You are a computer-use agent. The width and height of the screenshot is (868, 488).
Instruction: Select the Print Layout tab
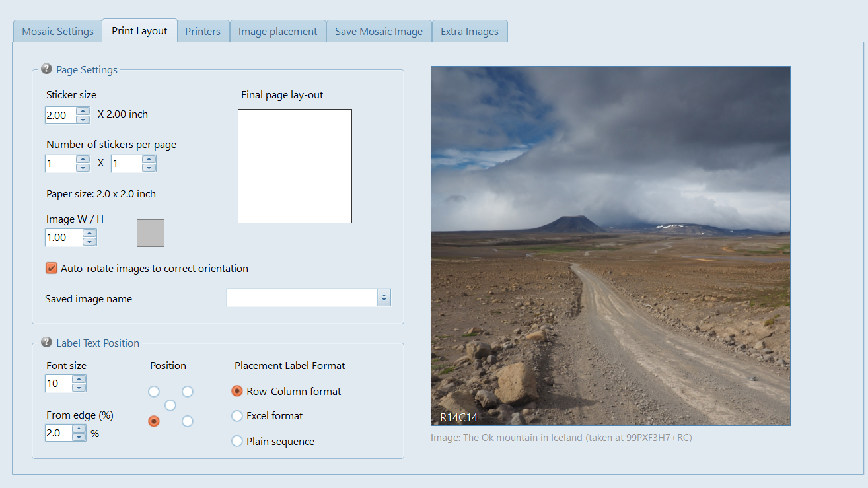point(139,30)
